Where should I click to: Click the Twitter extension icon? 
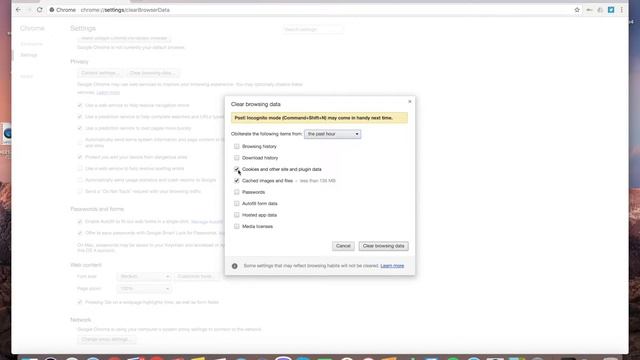(x=611, y=10)
